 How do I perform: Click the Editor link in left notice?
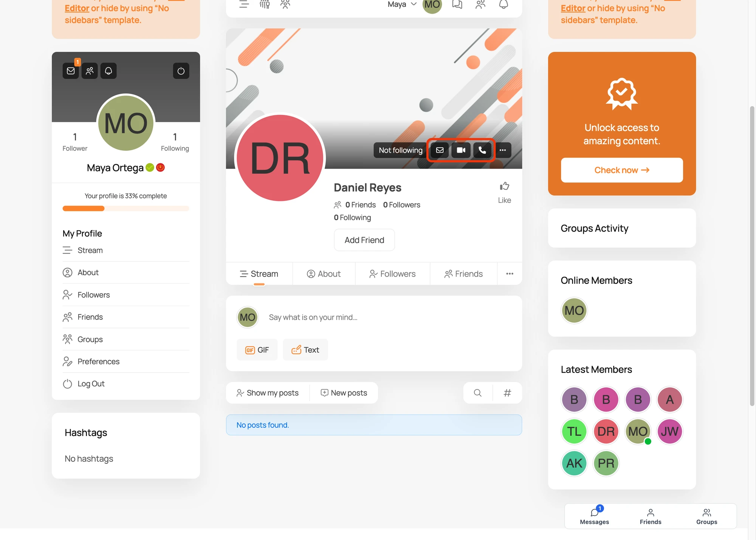click(x=77, y=8)
